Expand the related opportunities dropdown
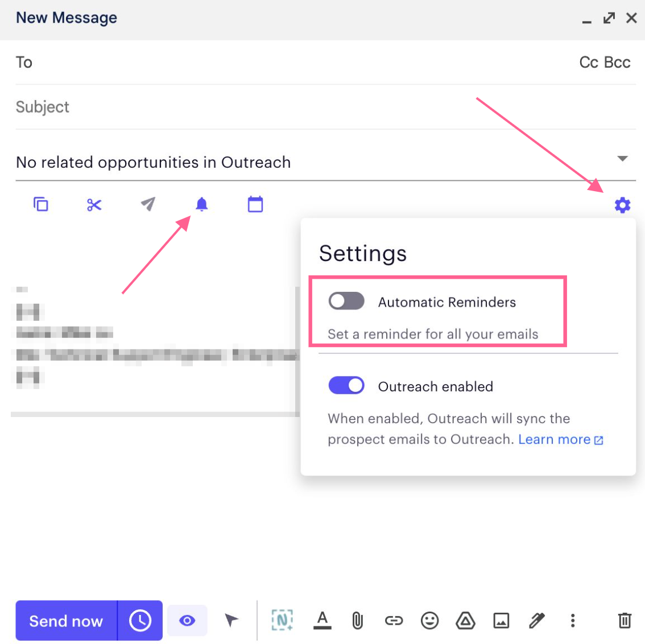The height and width of the screenshot is (644, 645). (623, 159)
